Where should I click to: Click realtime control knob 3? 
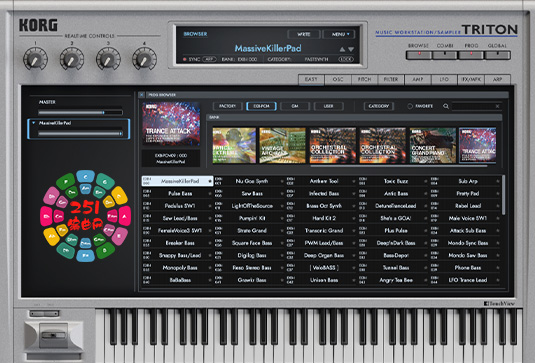tap(108, 59)
